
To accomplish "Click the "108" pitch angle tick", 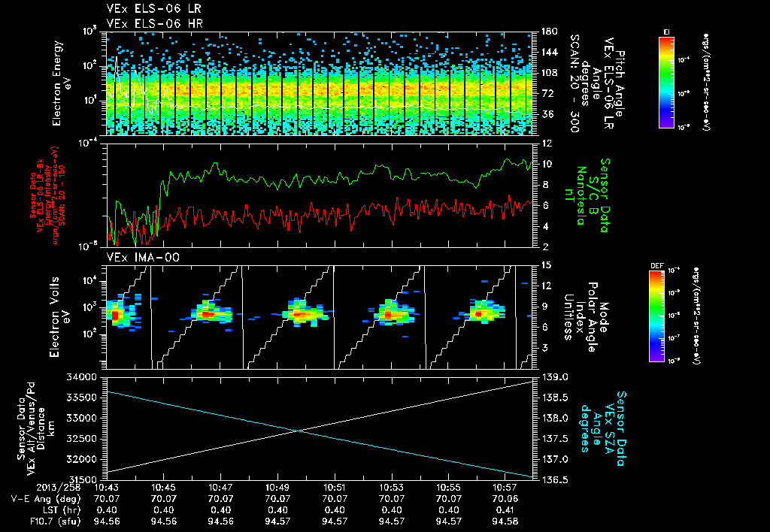I will click(548, 73).
